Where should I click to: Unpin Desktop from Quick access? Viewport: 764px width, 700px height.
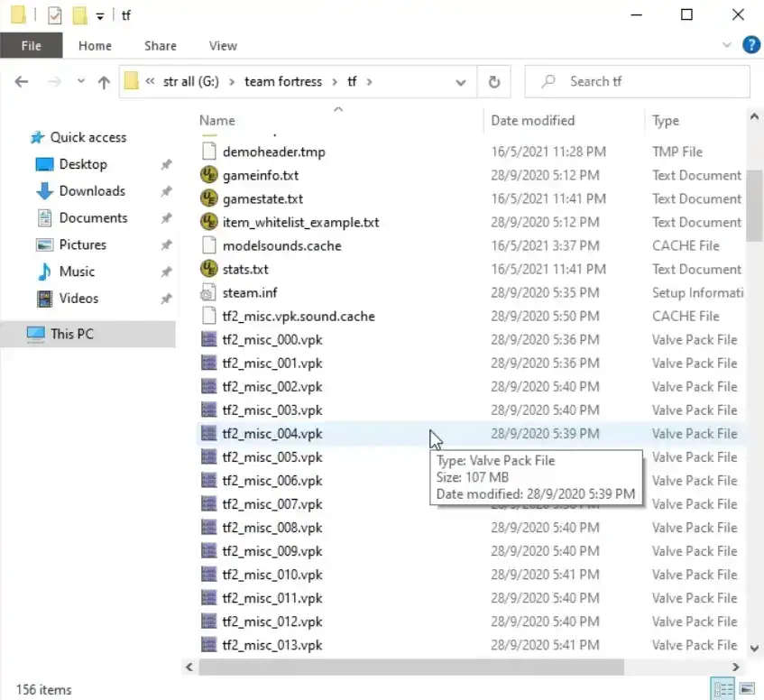[x=165, y=164]
